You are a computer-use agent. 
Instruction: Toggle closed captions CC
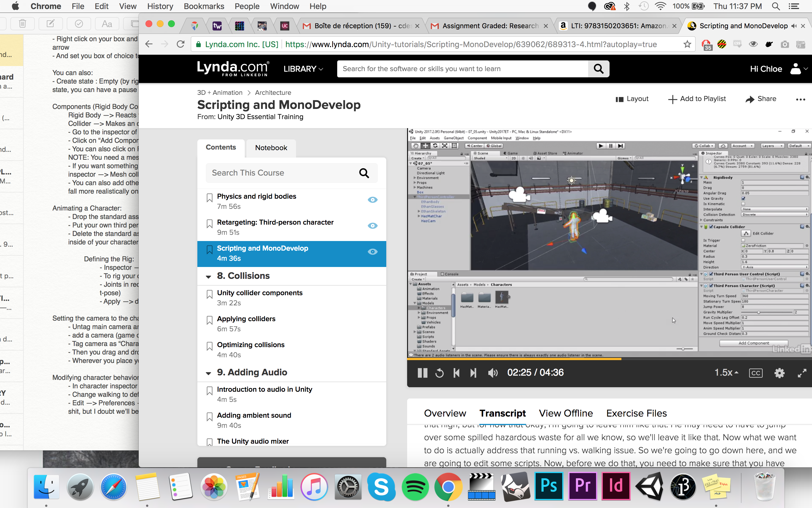756,373
